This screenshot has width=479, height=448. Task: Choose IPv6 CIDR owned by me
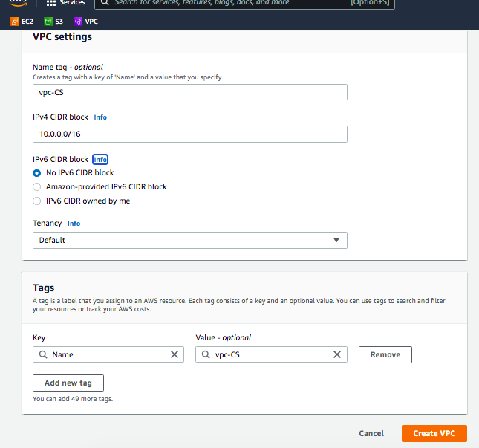click(x=37, y=201)
